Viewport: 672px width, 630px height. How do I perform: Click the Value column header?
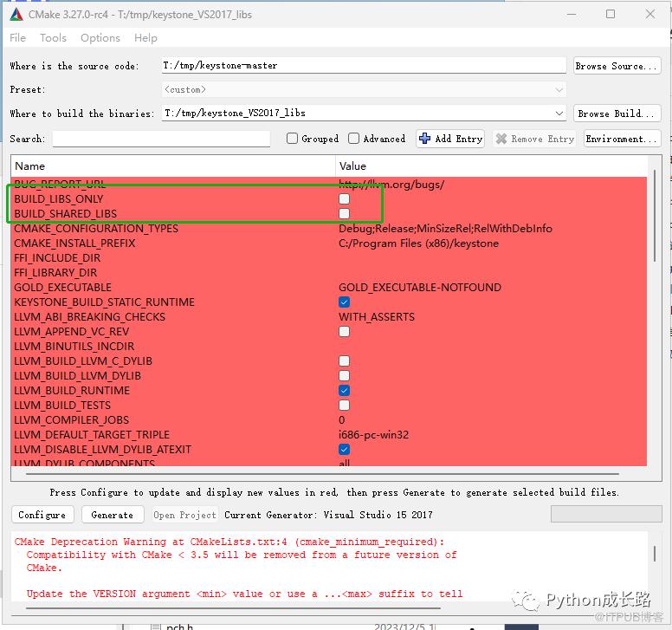[491, 166]
